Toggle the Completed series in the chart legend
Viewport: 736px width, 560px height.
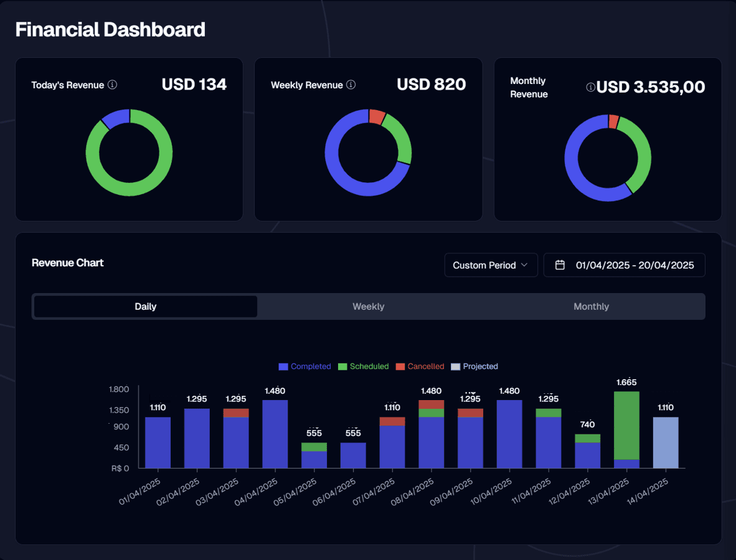tap(304, 366)
